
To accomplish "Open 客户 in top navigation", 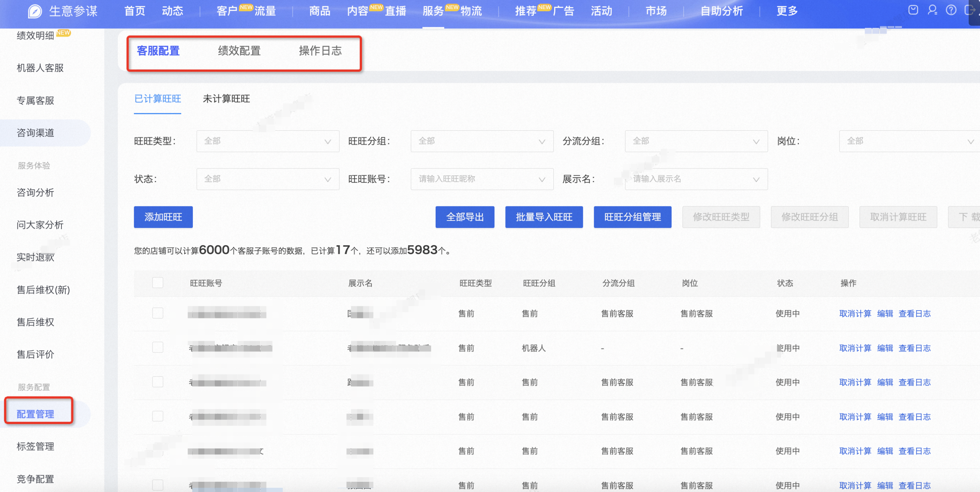I will tap(227, 11).
